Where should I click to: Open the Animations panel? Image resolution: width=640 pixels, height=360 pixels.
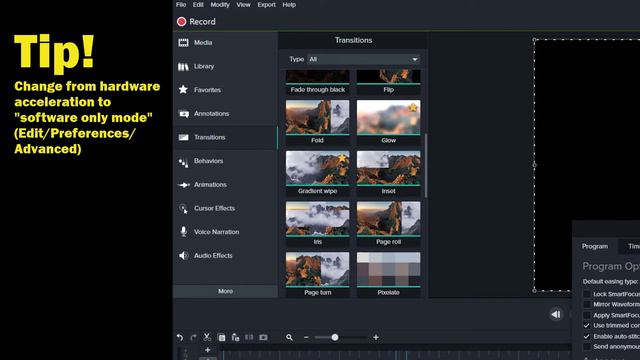[x=225, y=184]
